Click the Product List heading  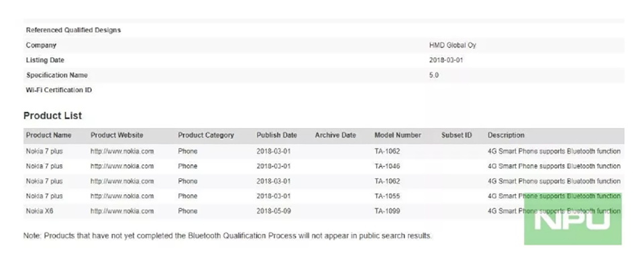click(52, 116)
